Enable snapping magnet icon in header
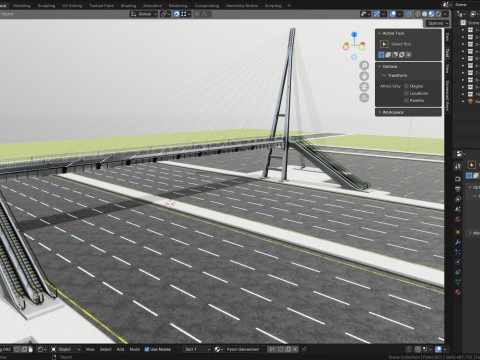This screenshot has height=360, width=480. (x=177, y=14)
